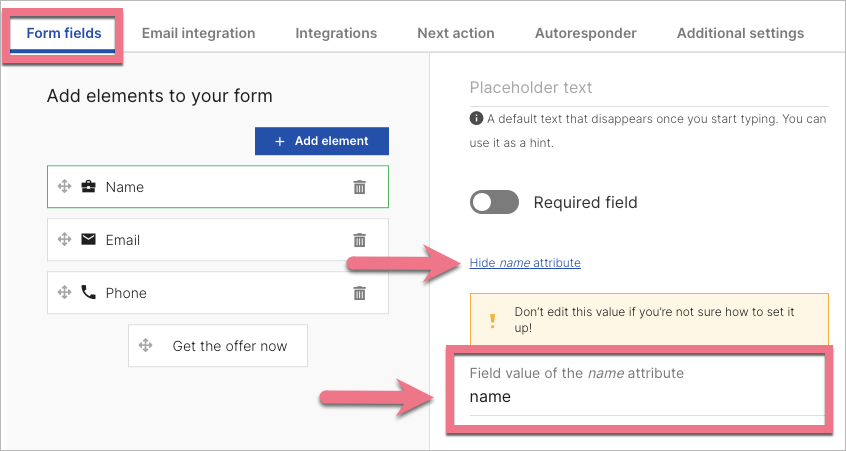Delete the Phone field with trash icon
Screen dimensions: 846x451
[x=360, y=293]
